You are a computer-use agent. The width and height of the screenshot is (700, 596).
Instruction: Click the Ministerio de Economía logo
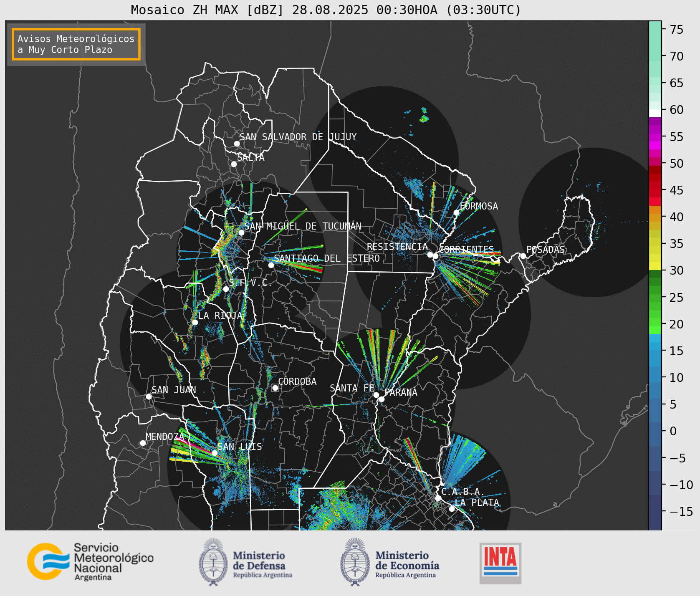(x=390, y=562)
